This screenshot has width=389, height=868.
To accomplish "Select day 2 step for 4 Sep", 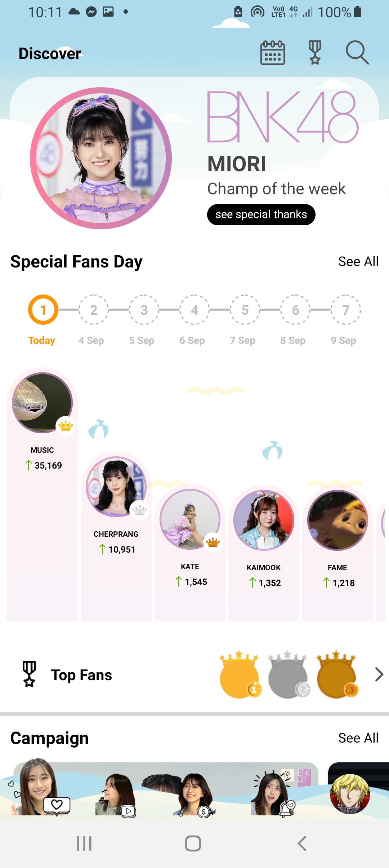I will pos(93,310).
